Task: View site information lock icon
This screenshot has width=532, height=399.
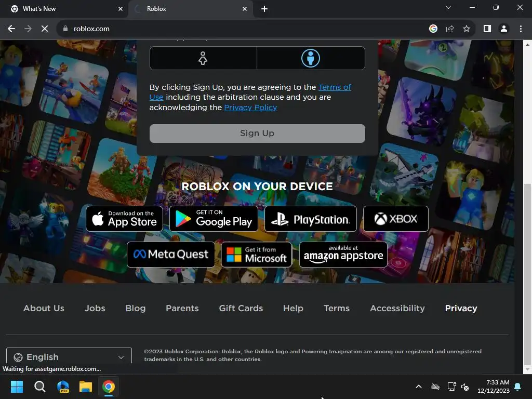Action: click(x=65, y=29)
